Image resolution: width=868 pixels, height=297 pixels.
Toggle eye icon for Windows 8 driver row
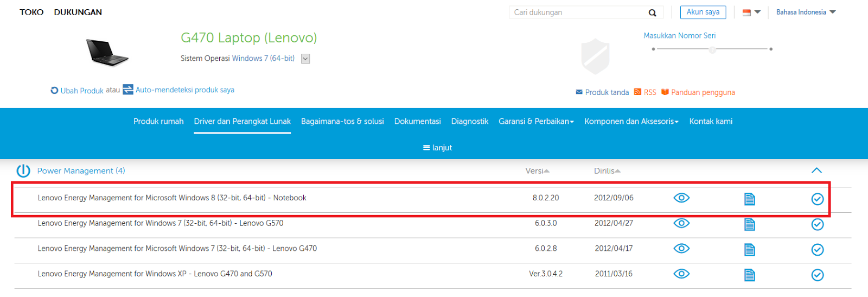(681, 198)
